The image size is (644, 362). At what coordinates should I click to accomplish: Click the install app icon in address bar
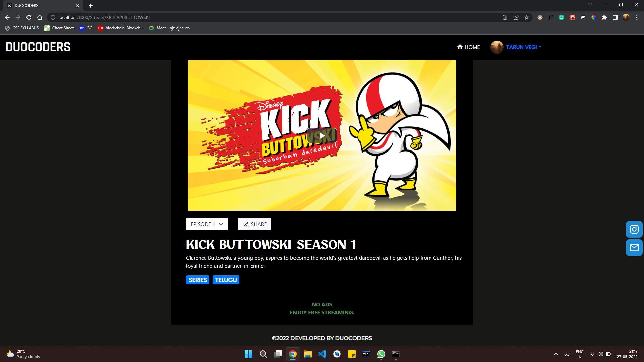coord(505,17)
